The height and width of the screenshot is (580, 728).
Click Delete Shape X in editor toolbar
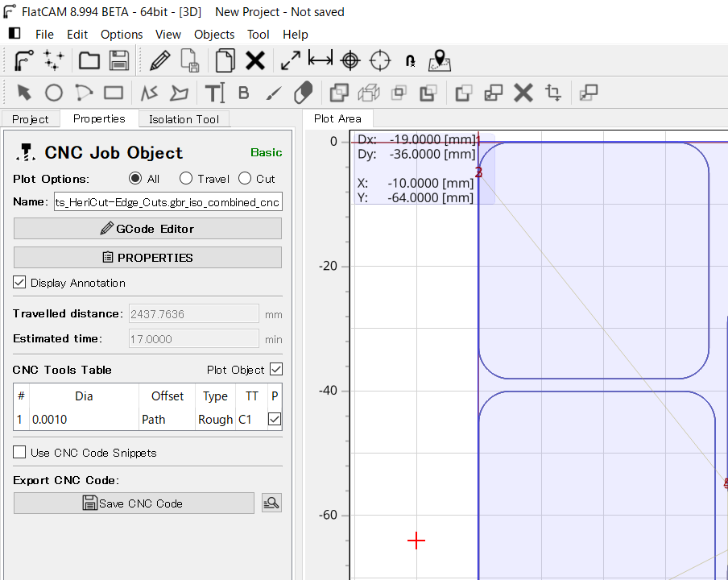[523, 93]
